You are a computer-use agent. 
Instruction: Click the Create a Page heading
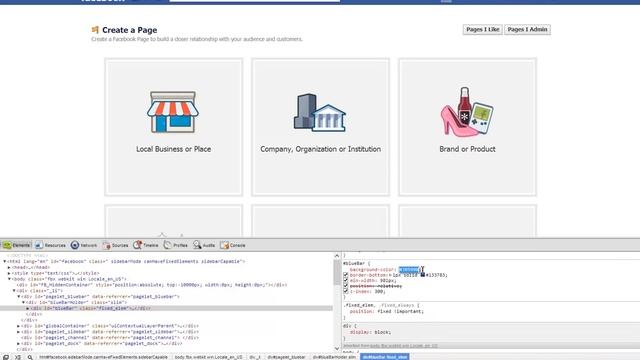click(129, 30)
